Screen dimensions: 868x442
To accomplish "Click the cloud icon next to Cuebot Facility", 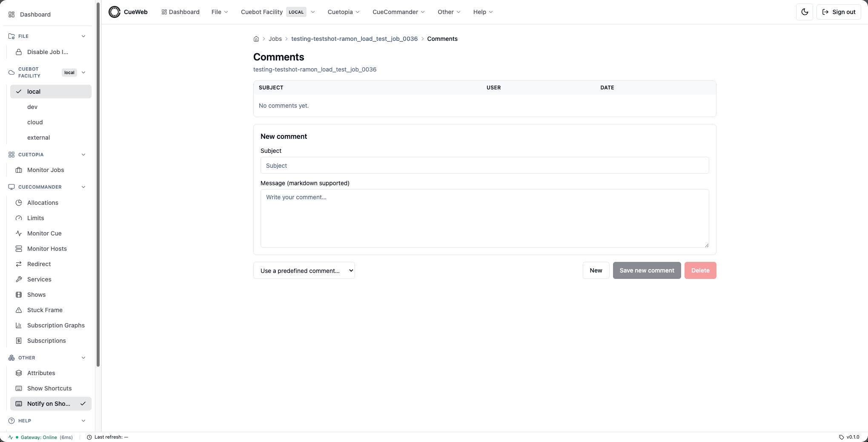I will click(11, 72).
